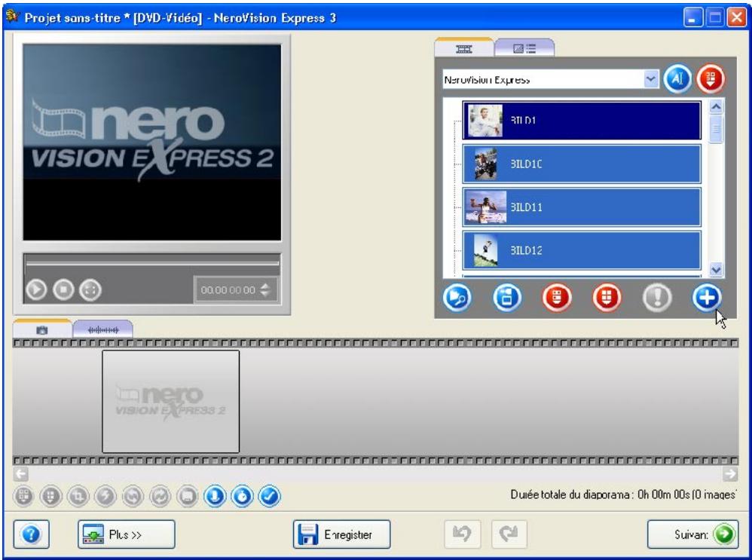Select the BILD11 image row
Image resolution: width=752 pixels, height=560 pixels.
pos(581,207)
